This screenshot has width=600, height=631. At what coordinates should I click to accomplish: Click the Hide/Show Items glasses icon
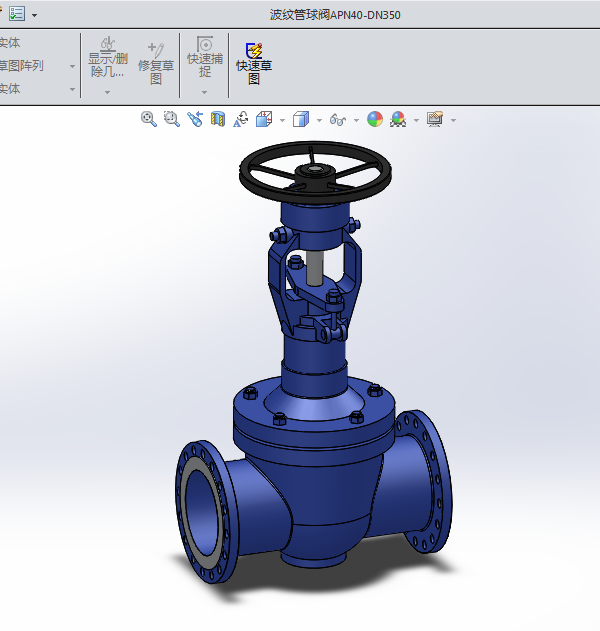(x=338, y=120)
